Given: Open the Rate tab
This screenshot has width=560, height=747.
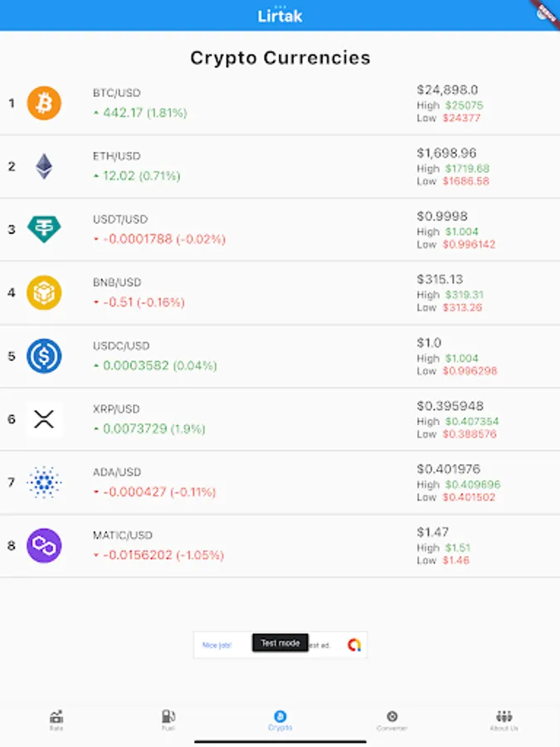Looking at the screenshot, I should point(56,720).
